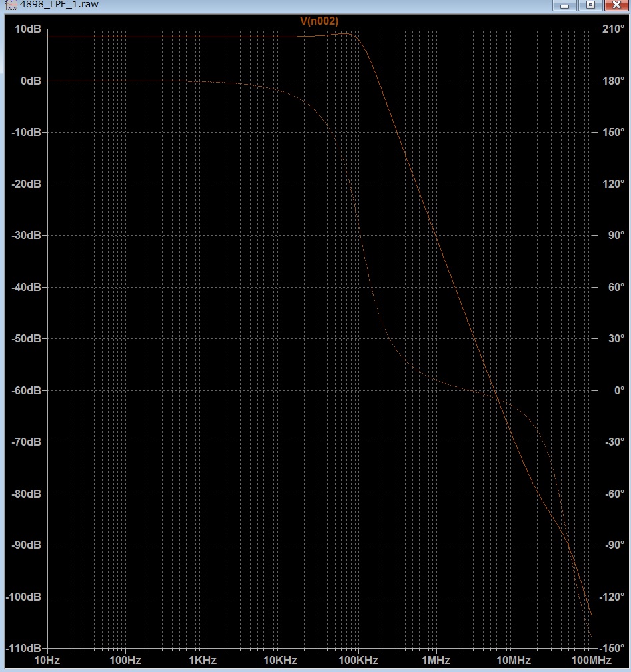Image resolution: width=631 pixels, height=672 pixels.
Task: Click the 120° phase axis label
Action: coord(613,184)
